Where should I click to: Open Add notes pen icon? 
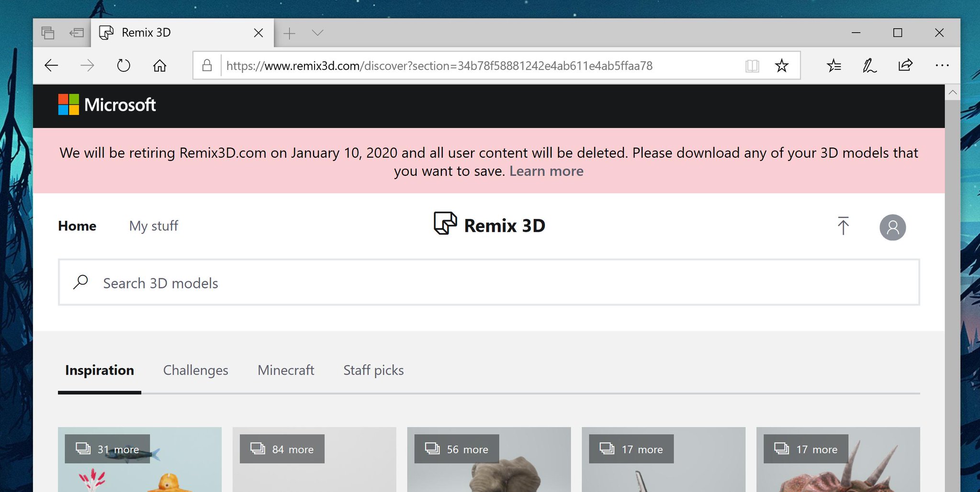coord(869,66)
